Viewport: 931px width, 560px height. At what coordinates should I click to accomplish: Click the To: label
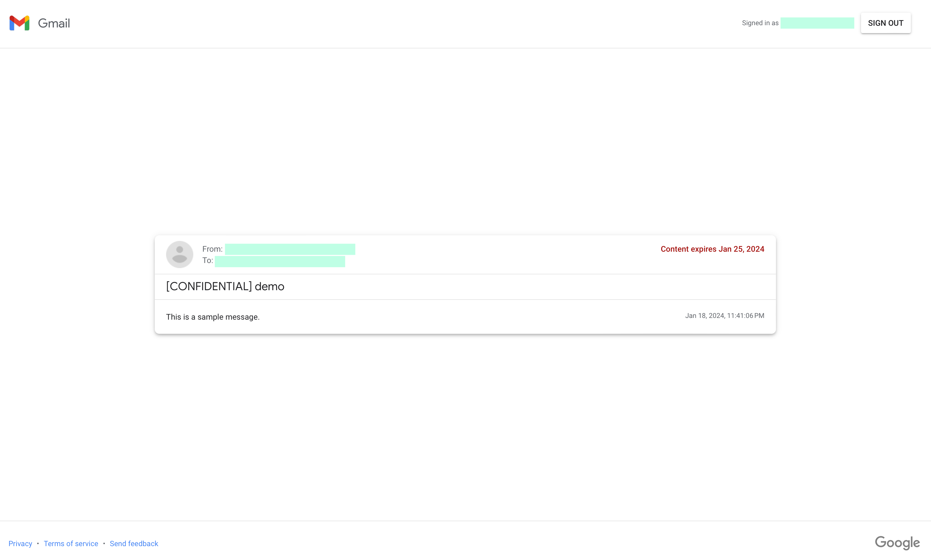207,260
